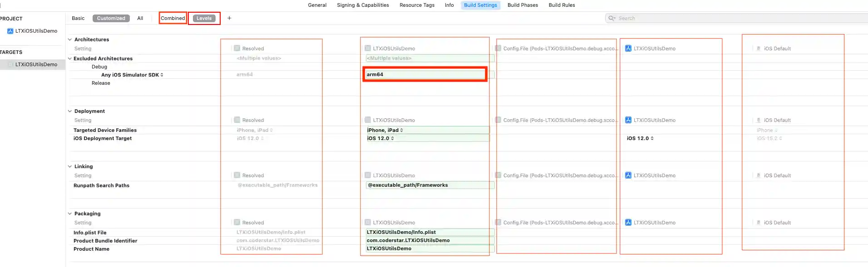Click the search magnifier icon
The height and width of the screenshot is (267, 868).
(612, 18)
